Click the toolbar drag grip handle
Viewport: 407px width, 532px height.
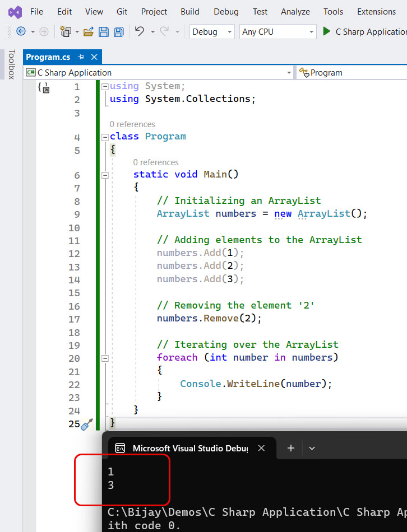(9, 31)
